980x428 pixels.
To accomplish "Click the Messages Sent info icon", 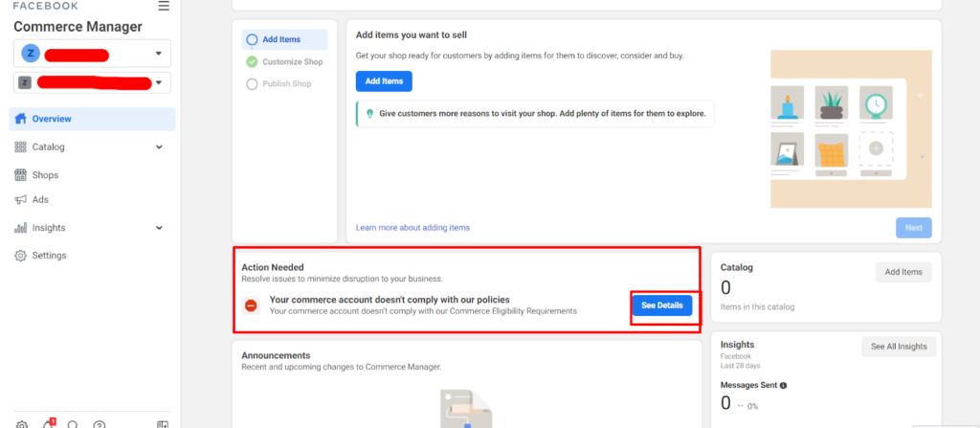I will pyautogui.click(x=783, y=386).
